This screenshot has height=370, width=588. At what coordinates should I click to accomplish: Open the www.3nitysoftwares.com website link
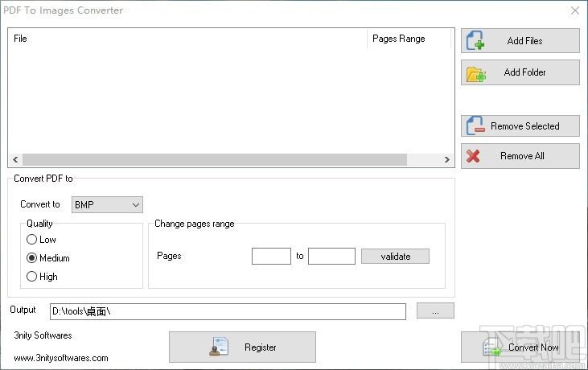(x=61, y=358)
